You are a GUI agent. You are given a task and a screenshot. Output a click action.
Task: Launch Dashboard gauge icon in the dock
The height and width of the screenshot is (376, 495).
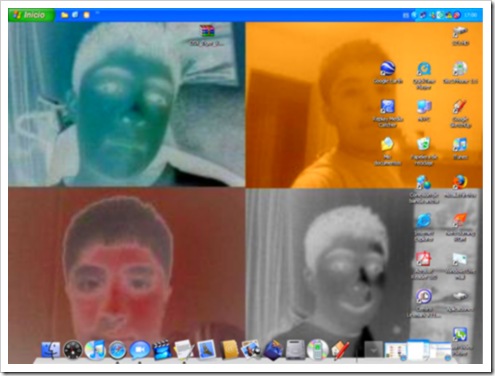tap(73, 350)
